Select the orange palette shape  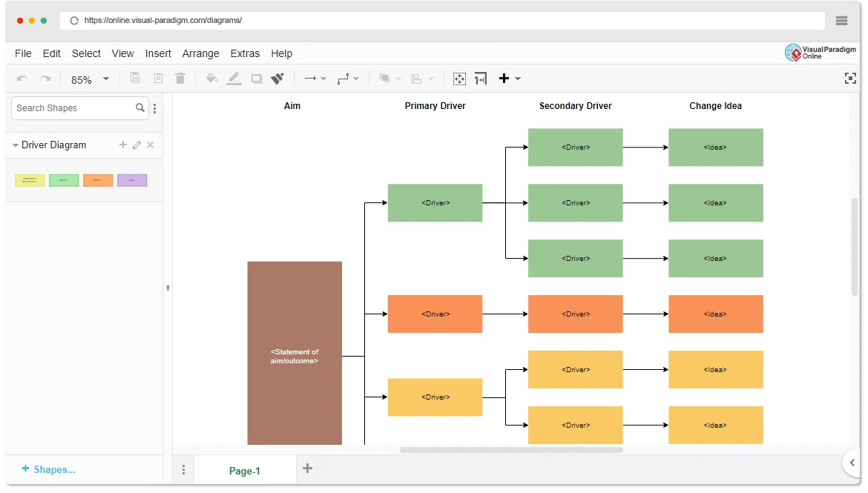point(98,180)
